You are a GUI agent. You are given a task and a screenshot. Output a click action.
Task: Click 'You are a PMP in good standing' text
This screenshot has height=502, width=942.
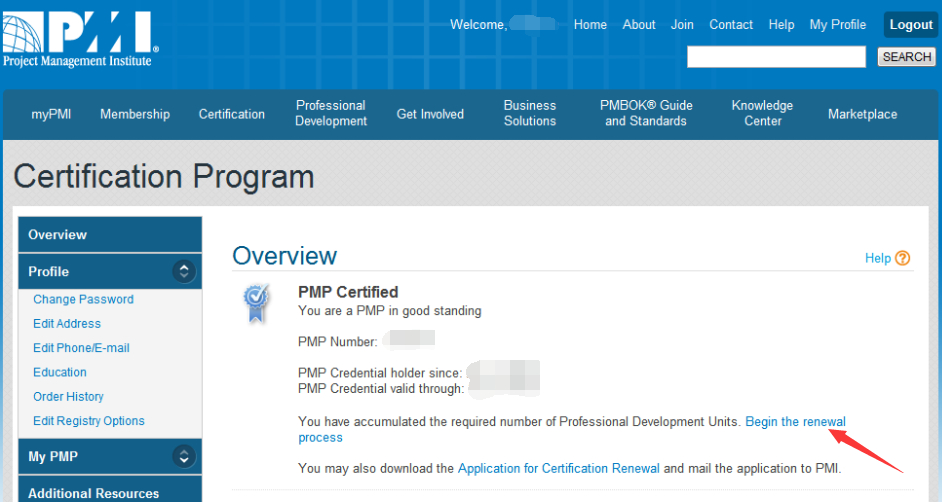point(389,311)
